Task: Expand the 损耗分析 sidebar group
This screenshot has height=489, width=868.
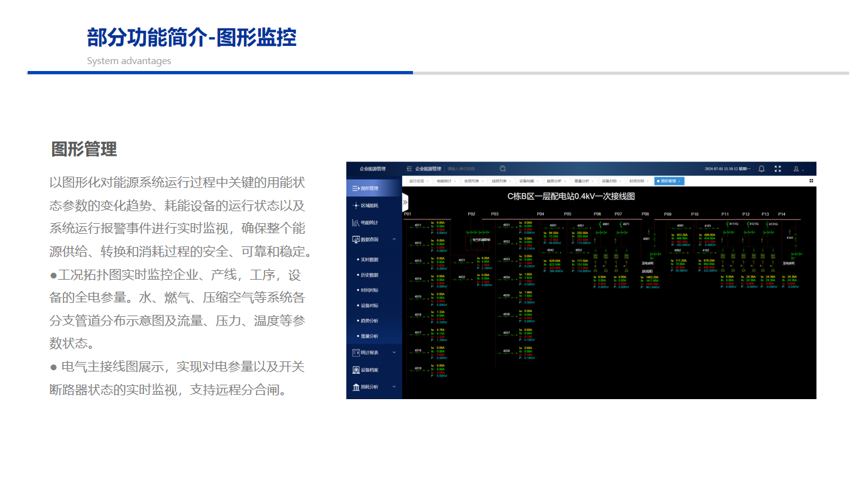Action: pyautogui.click(x=394, y=387)
